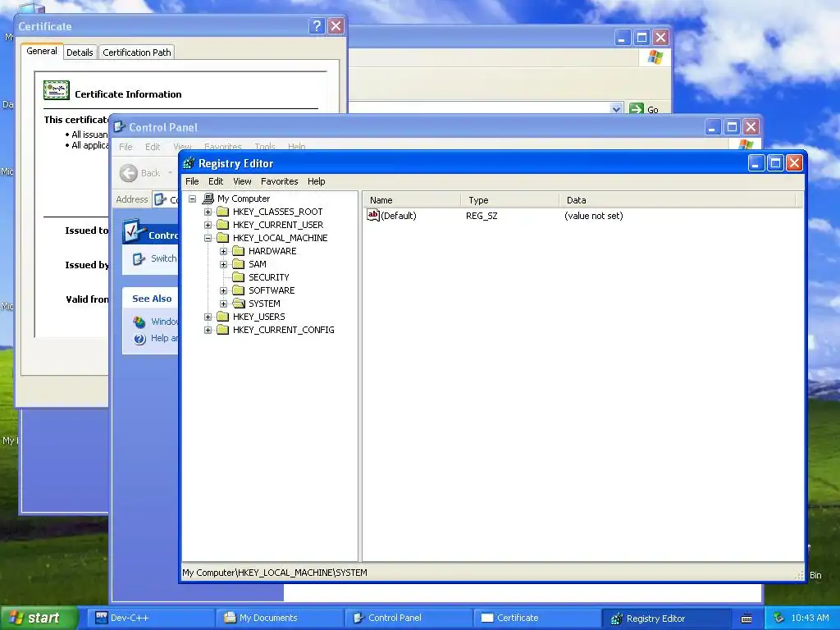This screenshot has width=840, height=630.
Task: Expand the HARDWARE subkey
Action: coord(223,251)
